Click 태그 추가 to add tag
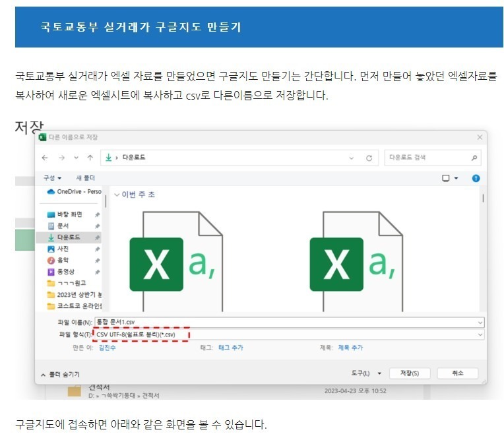Viewport: 504px width, 440px height. pyautogui.click(x=231, y=348)
